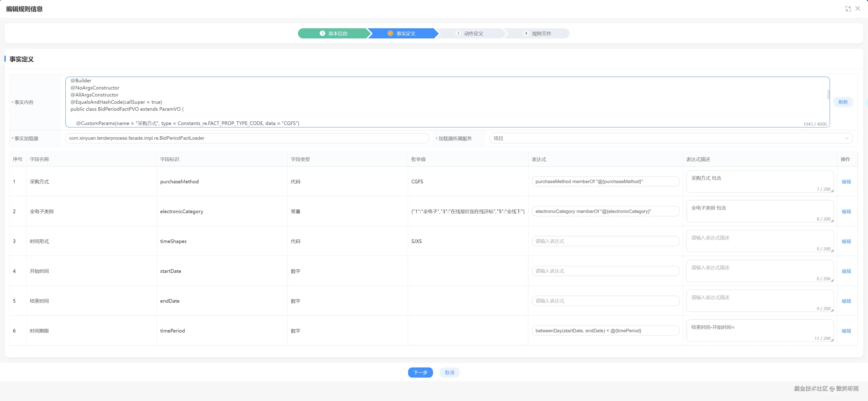Focus expression description box for 开始时间
Viewport: 868px width, 401px height.
tap(759, 271)
